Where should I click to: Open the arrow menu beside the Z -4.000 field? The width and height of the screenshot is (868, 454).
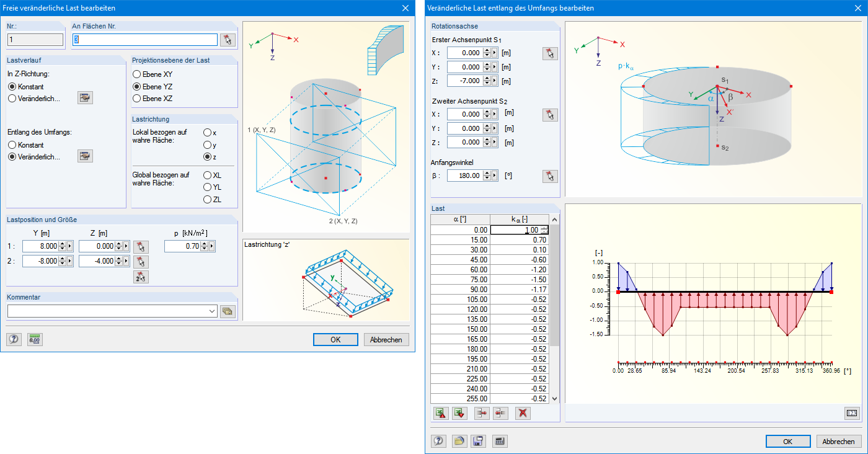point(127,262)
